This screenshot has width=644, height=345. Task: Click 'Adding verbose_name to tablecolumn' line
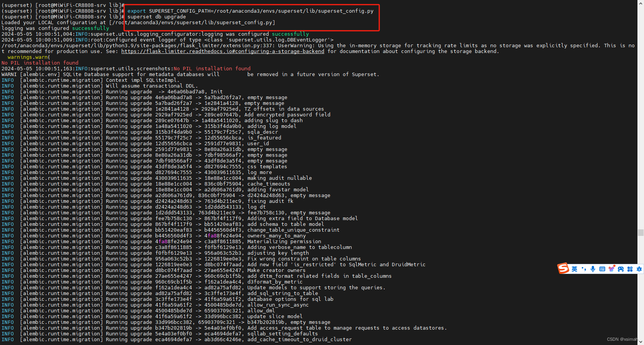pyautogui.click(x=177, y=247)
